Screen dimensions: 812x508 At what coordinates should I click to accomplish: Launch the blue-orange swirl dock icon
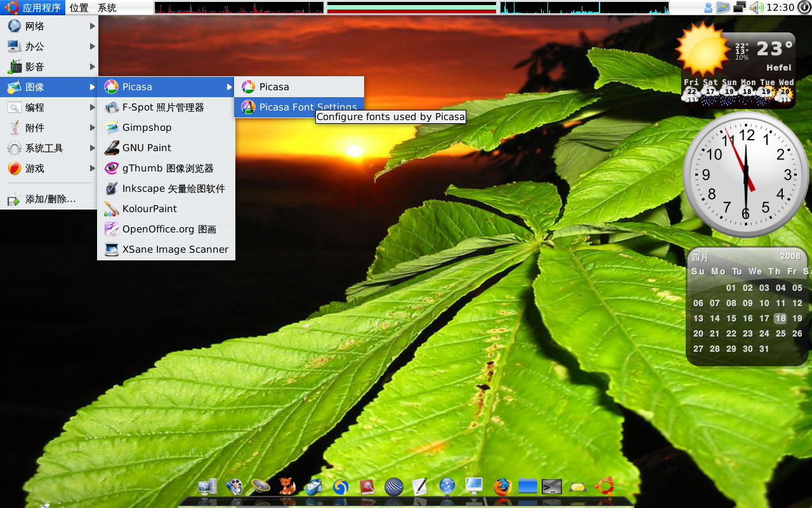[x=341, y=487]
